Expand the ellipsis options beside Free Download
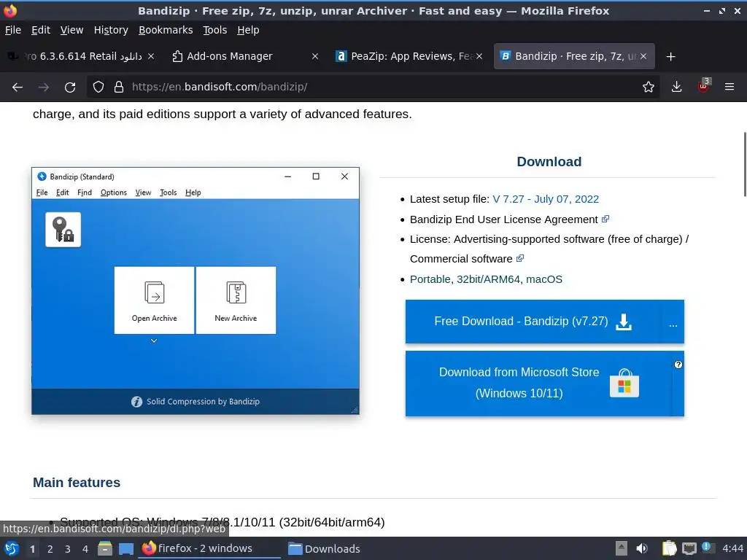The width and height of the screenshot is (747, 560). [673, 324]
